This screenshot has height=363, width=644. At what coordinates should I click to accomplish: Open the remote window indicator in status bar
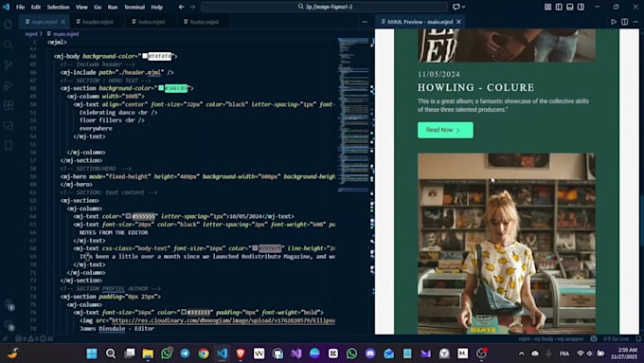[5, 338]
